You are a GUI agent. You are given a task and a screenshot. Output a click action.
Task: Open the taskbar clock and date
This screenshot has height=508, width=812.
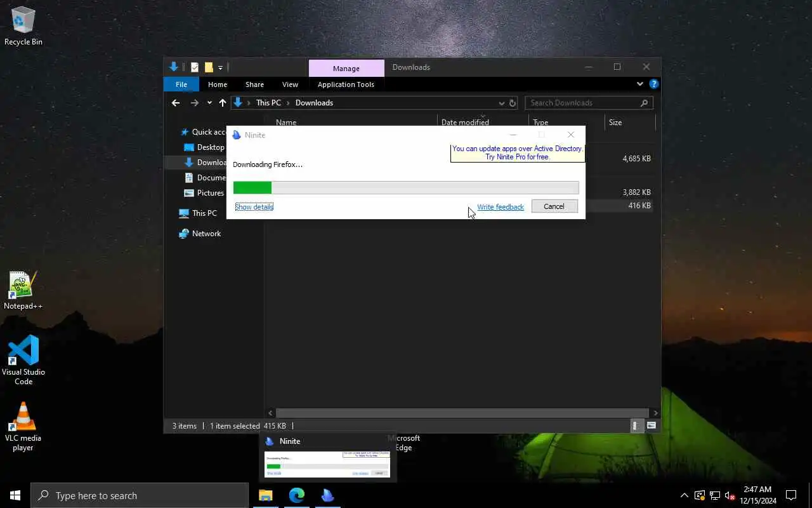757,495
